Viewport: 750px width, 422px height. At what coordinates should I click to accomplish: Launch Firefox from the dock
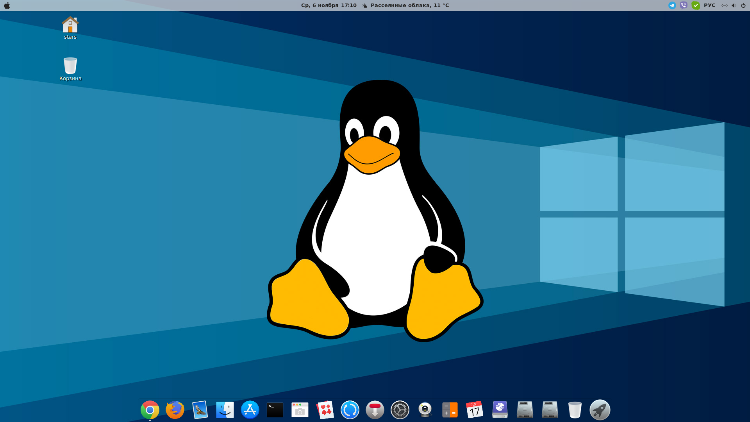(175, 409)
